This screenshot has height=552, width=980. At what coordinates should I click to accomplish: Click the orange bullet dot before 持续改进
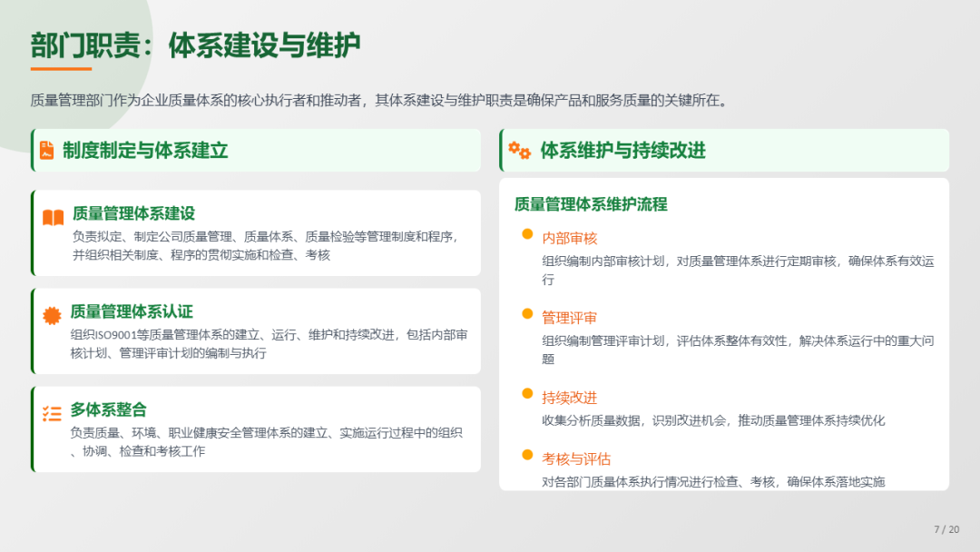527,393
